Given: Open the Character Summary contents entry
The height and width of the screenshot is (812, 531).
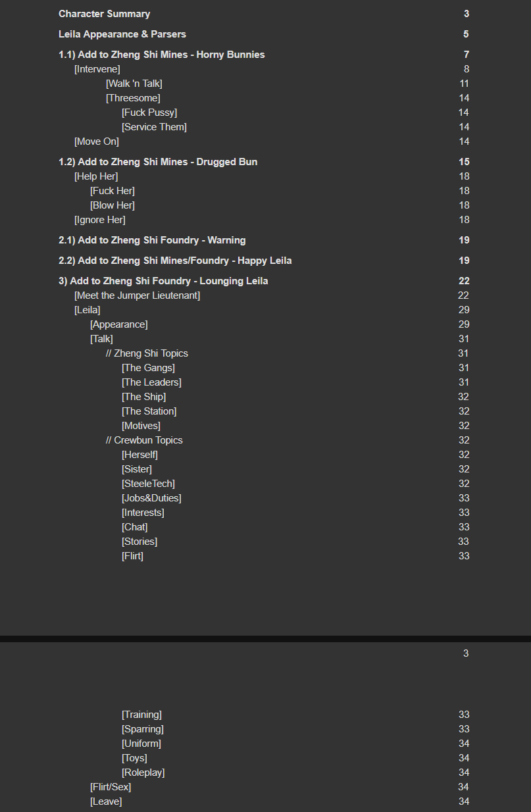Looking at the screenshot, I should click(x=104, y=14).
